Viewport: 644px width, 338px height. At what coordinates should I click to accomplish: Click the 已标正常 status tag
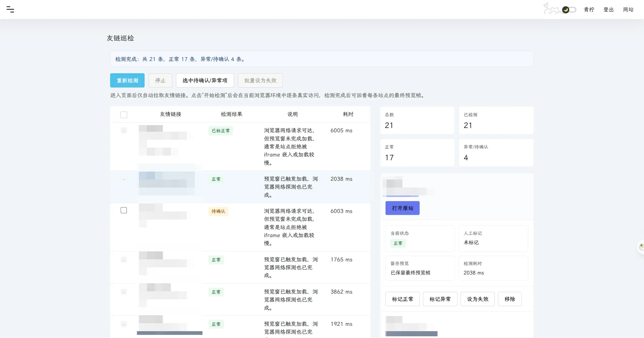pyautogui.click(x=221, y=131)
